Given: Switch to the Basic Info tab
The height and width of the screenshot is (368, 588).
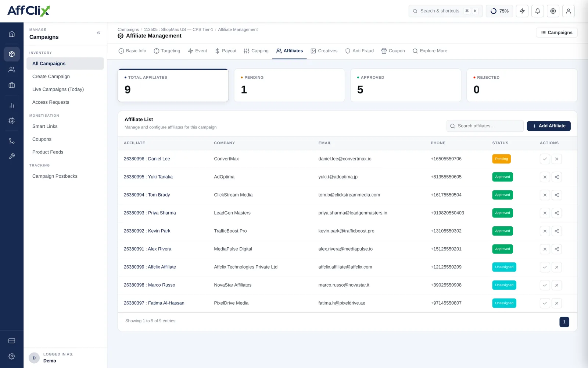Looking at the screenshot, I should (x=132, y=51).
